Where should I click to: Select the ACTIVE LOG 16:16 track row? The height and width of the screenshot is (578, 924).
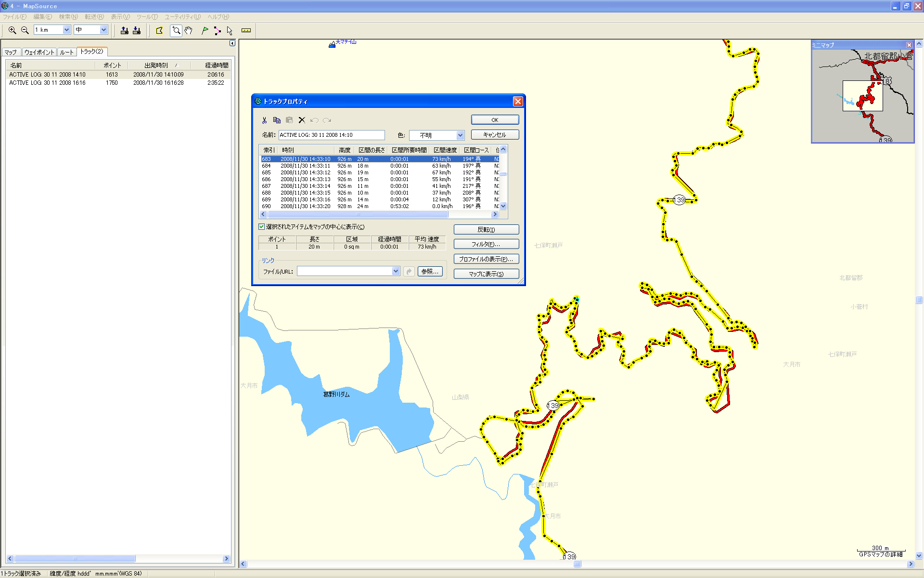47,83
